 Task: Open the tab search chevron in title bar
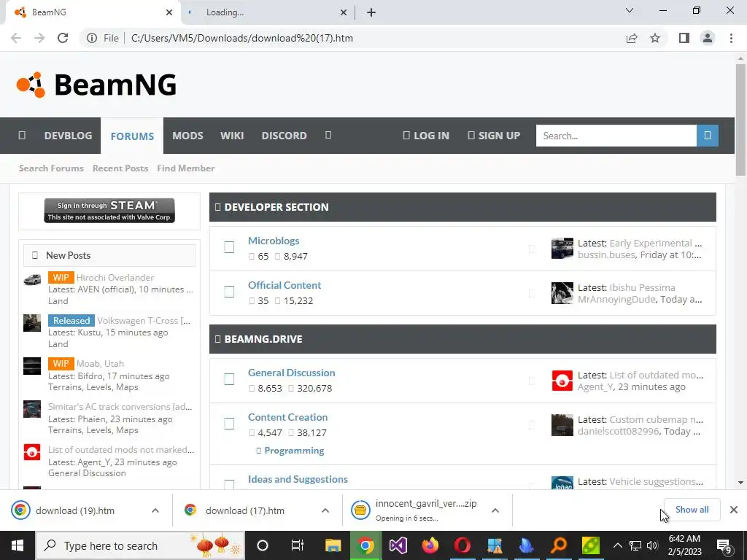coord(630,10)
